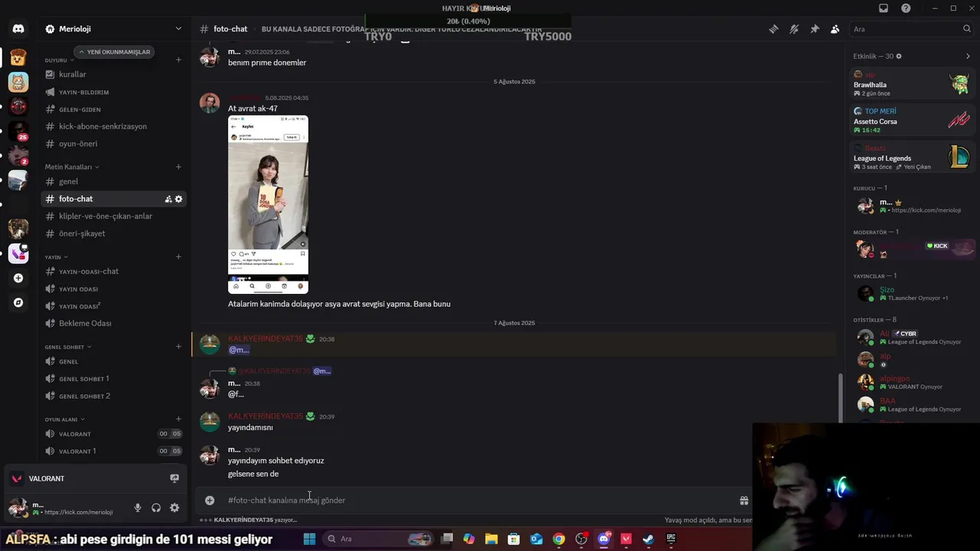980x551 pixels.
Task: Click the attachment plus icon in message box
Action: [209, 500]
